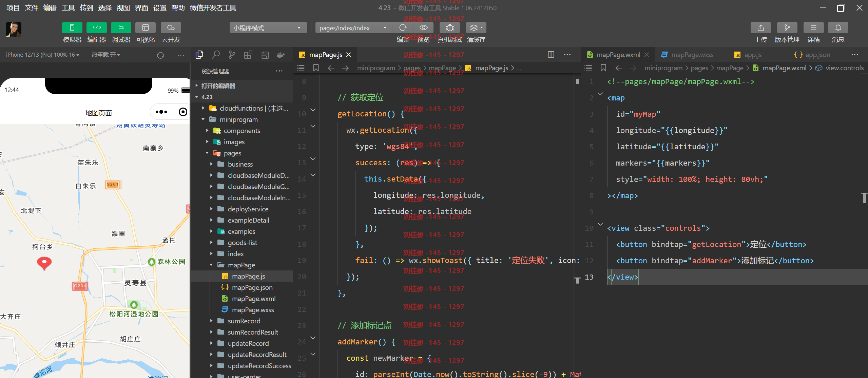This screenshot has height=378, width=868.
Task: Click bookmark icon in mapPage.wxml breadcrumb
Action: 603,68
